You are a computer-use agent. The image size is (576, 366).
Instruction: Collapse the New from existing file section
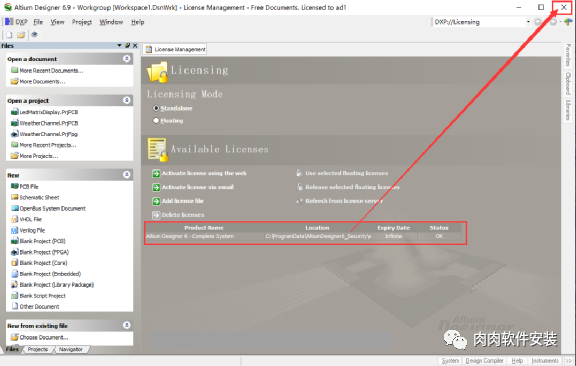point(126,325)
